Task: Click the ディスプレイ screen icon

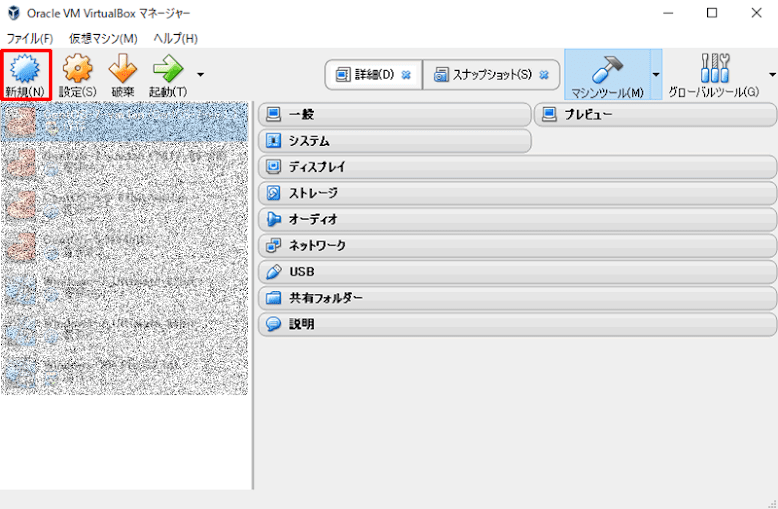Action: tap(273, 167)
